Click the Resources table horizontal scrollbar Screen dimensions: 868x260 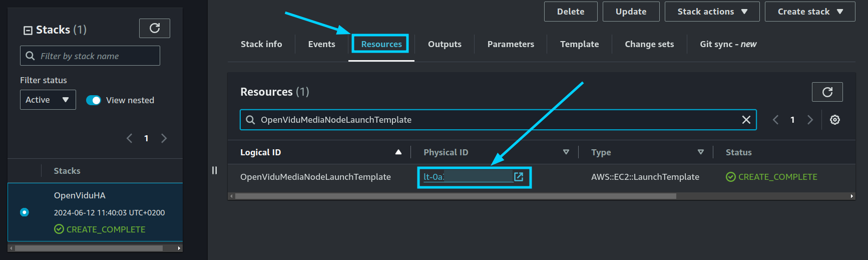[456, 196]
